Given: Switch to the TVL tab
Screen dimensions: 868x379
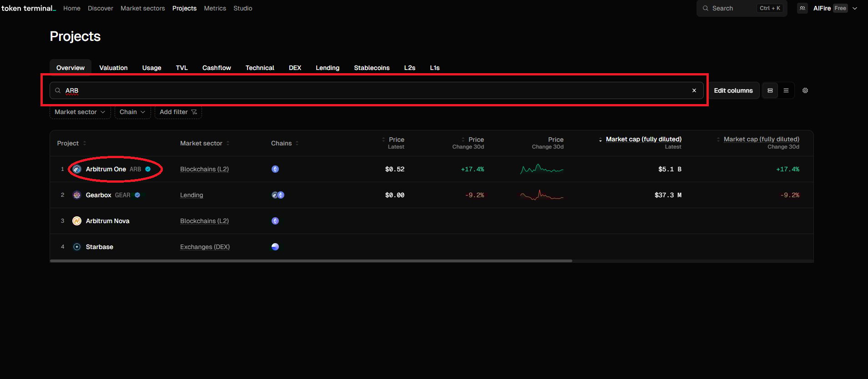Looking at the screenshot, I should click(x=182, y=68).
